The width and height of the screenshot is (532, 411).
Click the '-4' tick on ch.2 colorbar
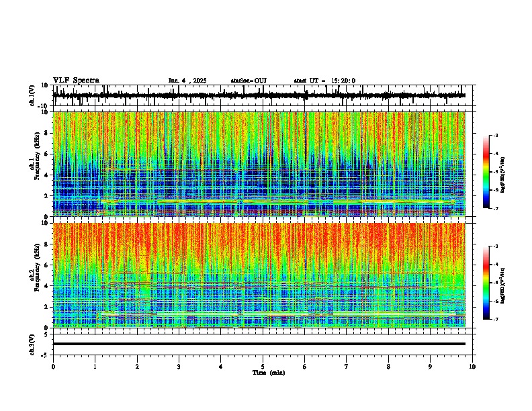coord(495,265)
